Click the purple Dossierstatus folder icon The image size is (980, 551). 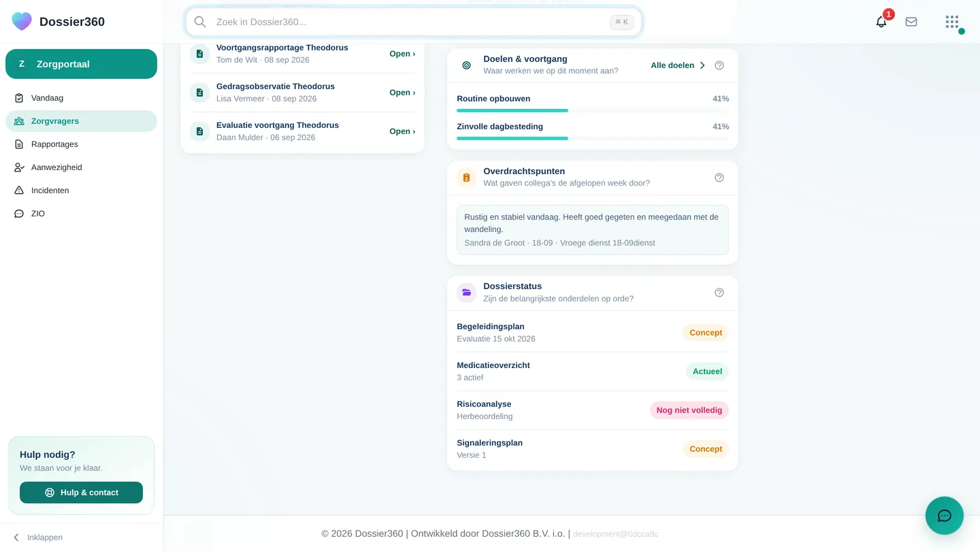[466, 293]
